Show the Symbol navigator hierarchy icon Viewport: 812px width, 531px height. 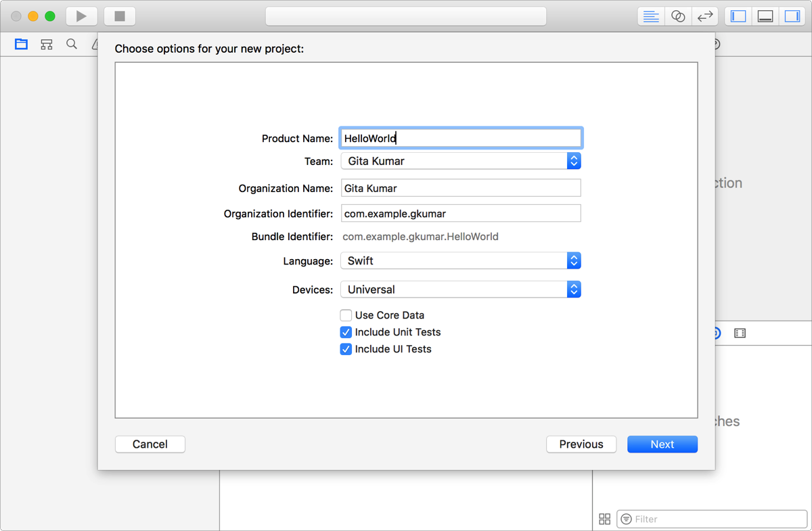[47, 45]
